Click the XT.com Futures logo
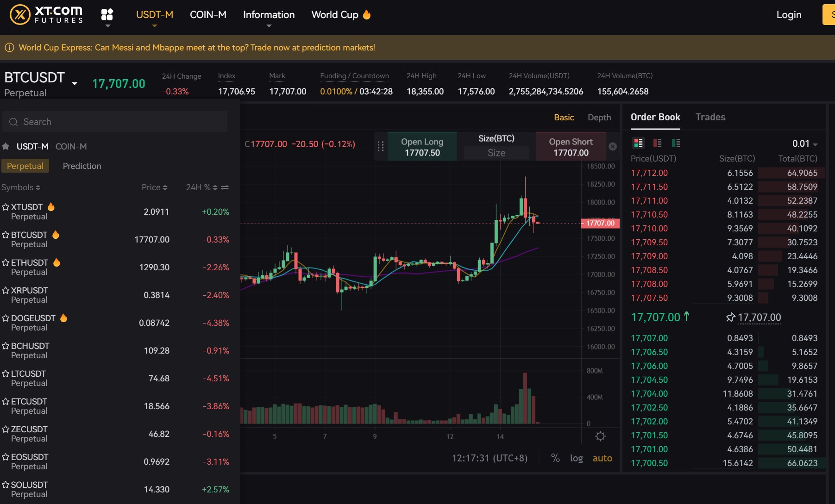 click(x=46, y=15)
